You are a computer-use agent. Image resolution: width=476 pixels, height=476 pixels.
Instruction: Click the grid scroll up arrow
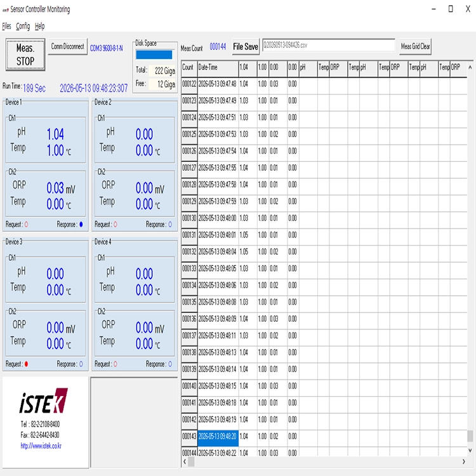click(x=470, y=67)
